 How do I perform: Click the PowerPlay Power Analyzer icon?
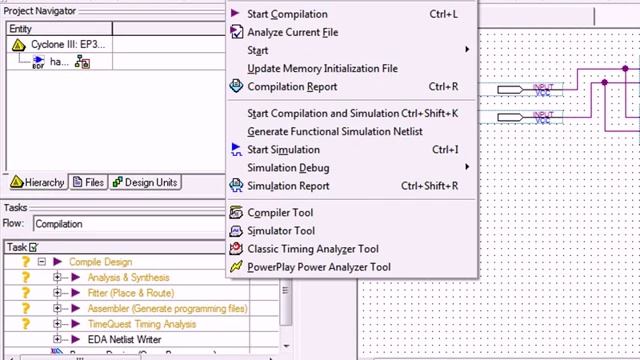(236, 267)
